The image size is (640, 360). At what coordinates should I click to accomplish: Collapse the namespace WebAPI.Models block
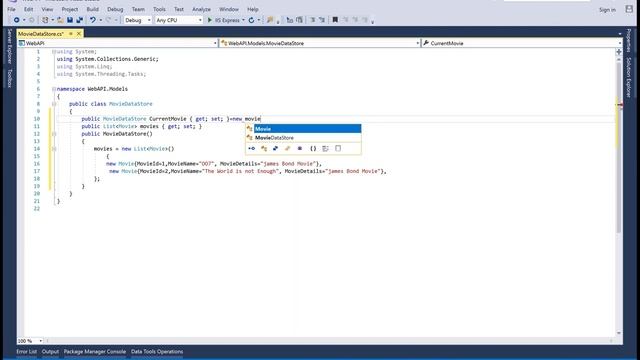(54, 89)
